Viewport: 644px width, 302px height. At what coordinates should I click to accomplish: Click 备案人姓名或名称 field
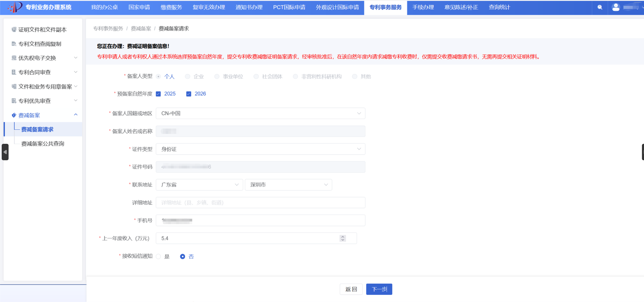click(x=260, y=131)
